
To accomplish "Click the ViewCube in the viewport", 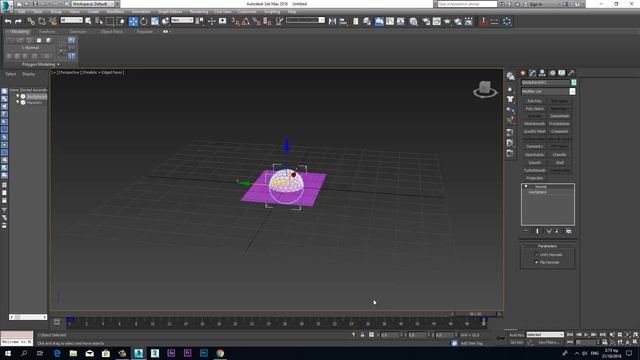I will (x=485, y=89).
